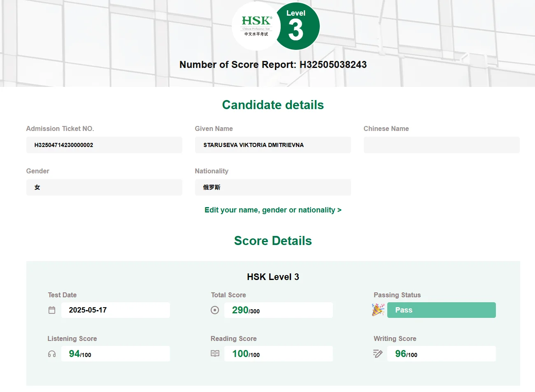Click the Nationality field showing 俄罗斯
Viewport: 535px width, 392px height.
[x=273, y=187]
